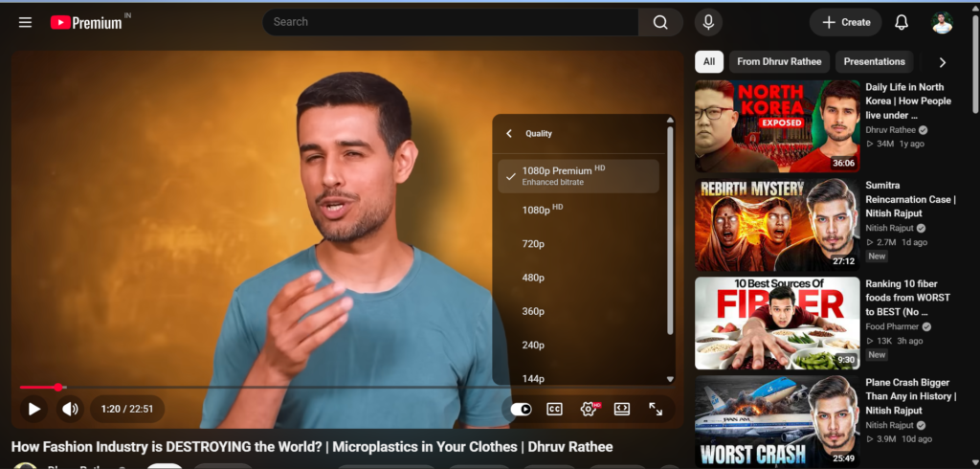Viewport: 980px width, 469px height.
Task: Click the 1:20 / 22:51 time display
Action: (127, 409)
